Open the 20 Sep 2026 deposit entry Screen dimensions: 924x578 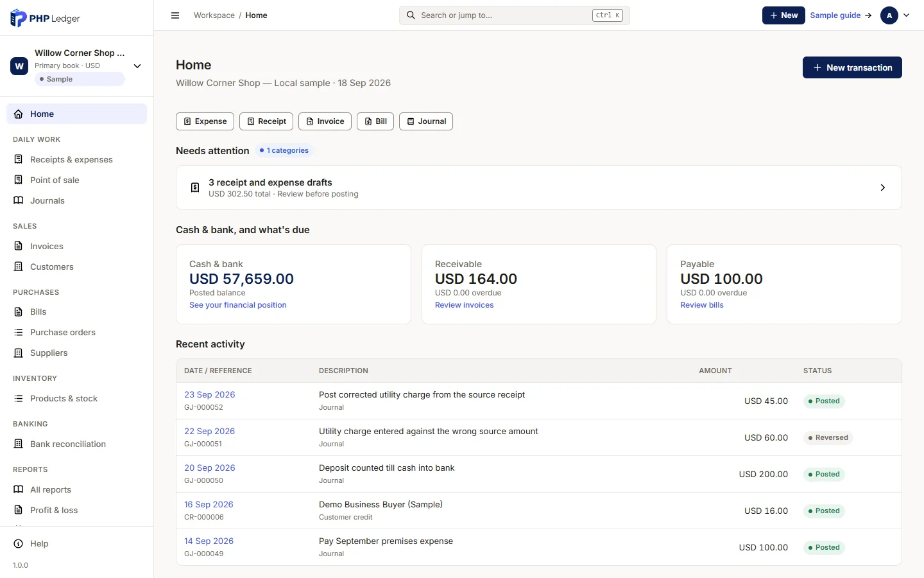[x=210, y=468]
